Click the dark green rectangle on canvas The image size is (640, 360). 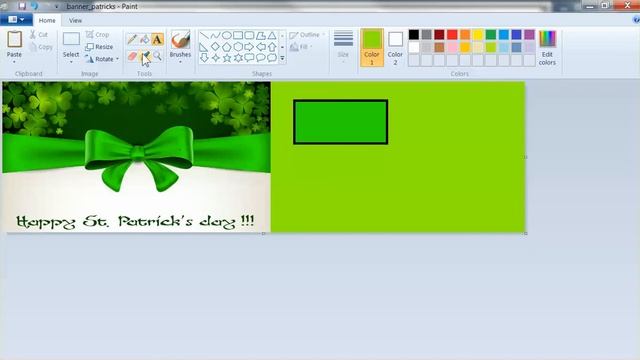pos(340,122)
